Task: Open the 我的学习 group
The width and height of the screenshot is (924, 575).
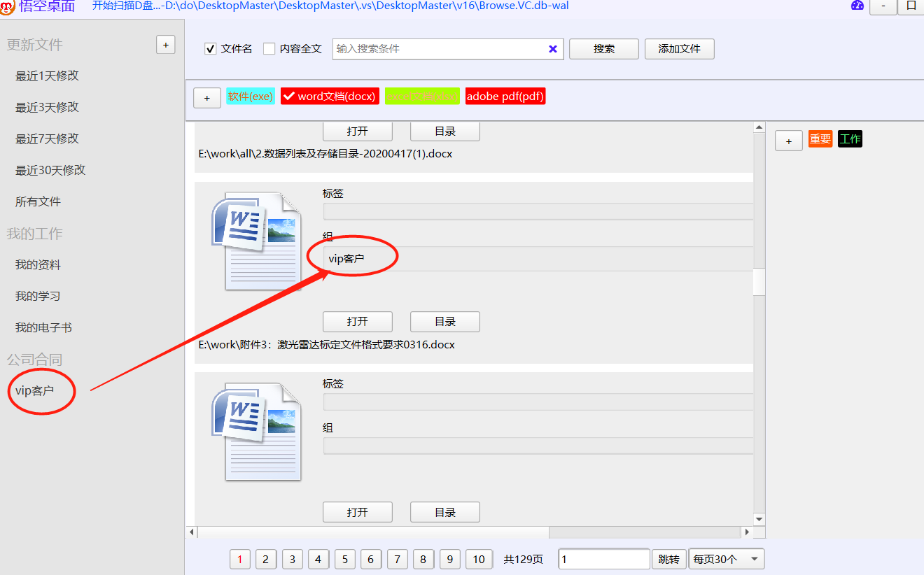Action: (38, 296)
